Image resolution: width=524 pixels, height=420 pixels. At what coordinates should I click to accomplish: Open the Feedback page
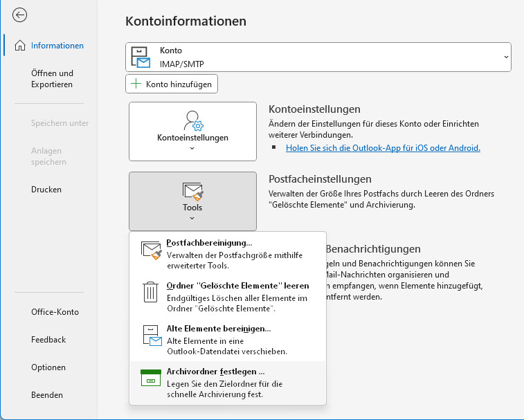click(48, 340)
